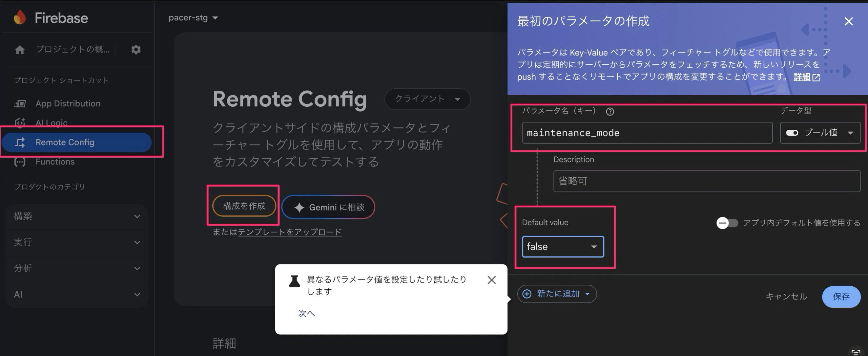This screenshot has height=356, width=868.
Task: Click external link icon beside 詳細
Action: coord(816,78)
